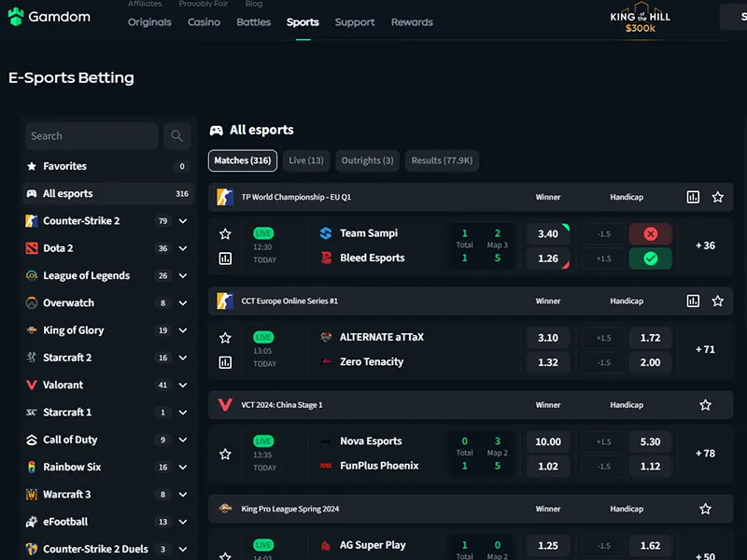Expand the Valorant category chevron
Image resolution: width=747 pixels, height=560 pixels.
click(x=183, y=385)
